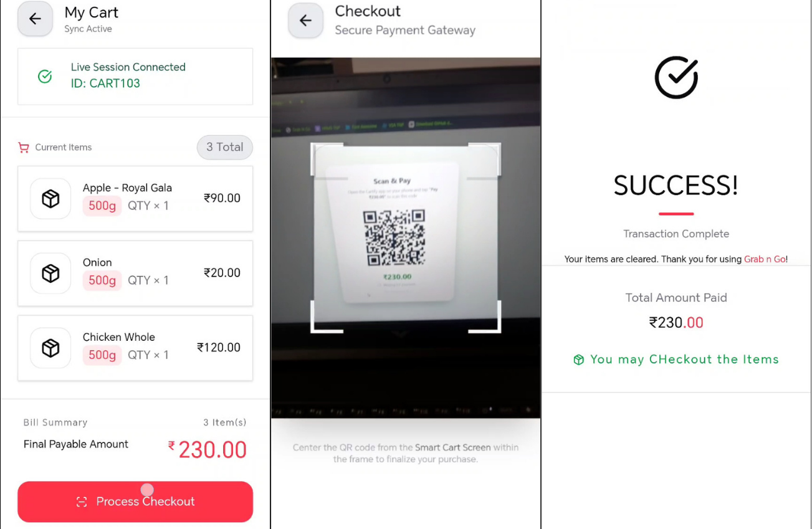Click the 500g tag on the Onion item
812x529 pixels.
coord(102,280)
